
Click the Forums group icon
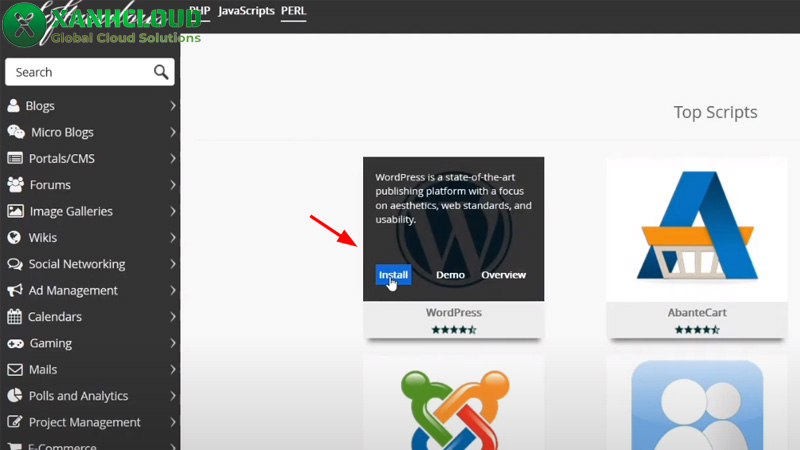pyautogui.click(x=15, y=185)
